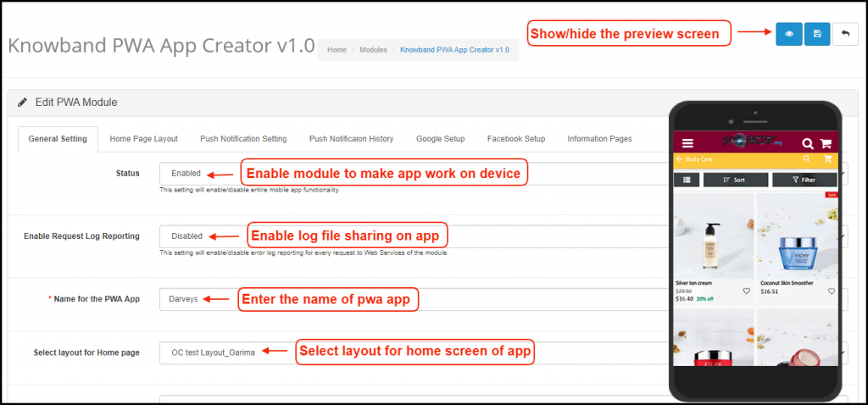Click the Name for the PWA App field
The image size is (868, 405).
(504, 299)
